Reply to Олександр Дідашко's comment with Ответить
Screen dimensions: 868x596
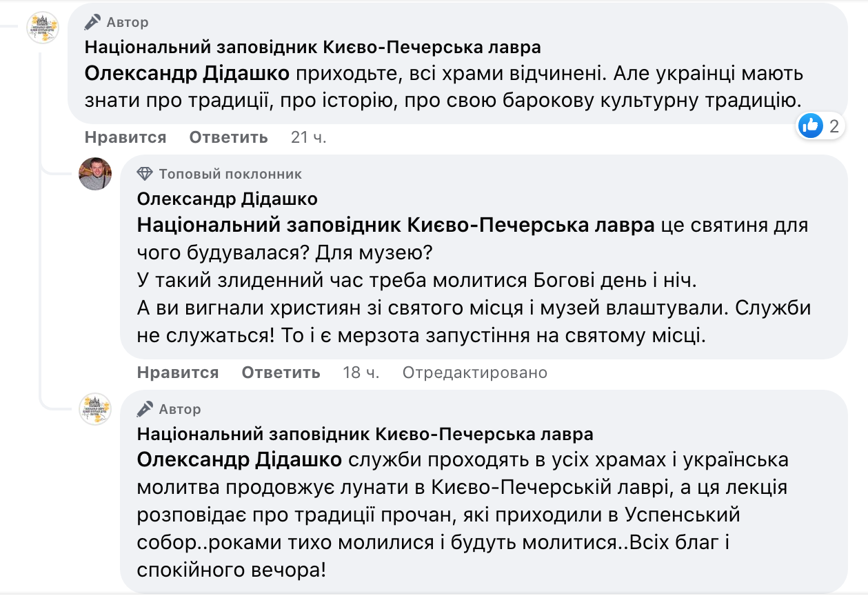pos(281,372)
